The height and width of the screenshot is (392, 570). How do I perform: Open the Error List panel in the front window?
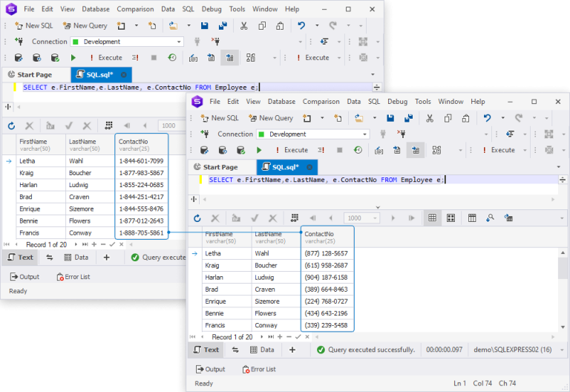258,369
